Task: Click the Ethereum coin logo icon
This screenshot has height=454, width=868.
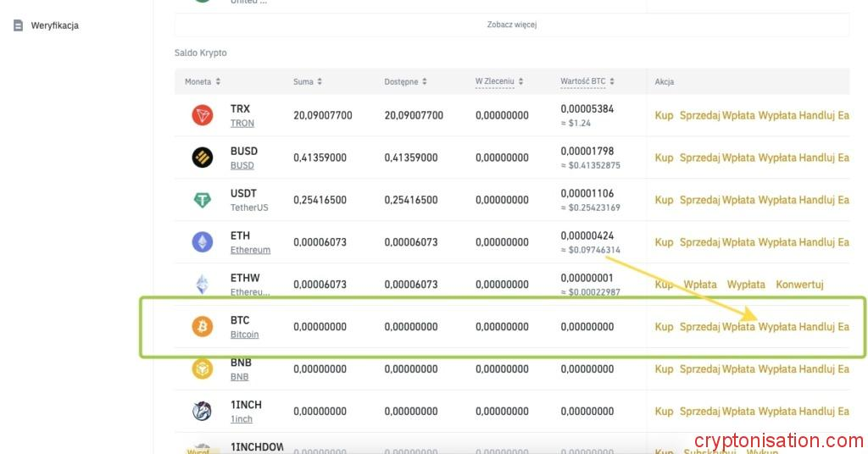Action: coord(203,242)
